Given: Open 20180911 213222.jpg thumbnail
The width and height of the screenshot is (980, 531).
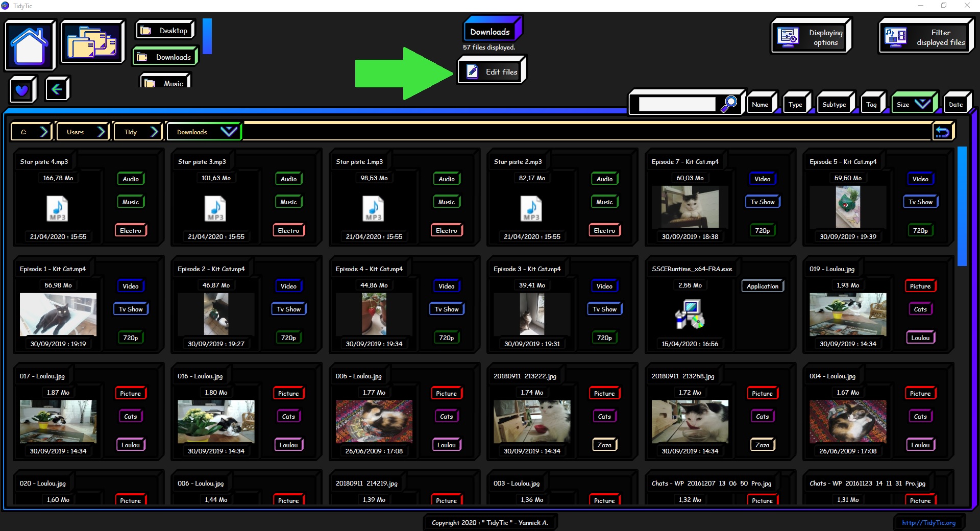Looking at the screenshot, I should click(x=532, y=421).
